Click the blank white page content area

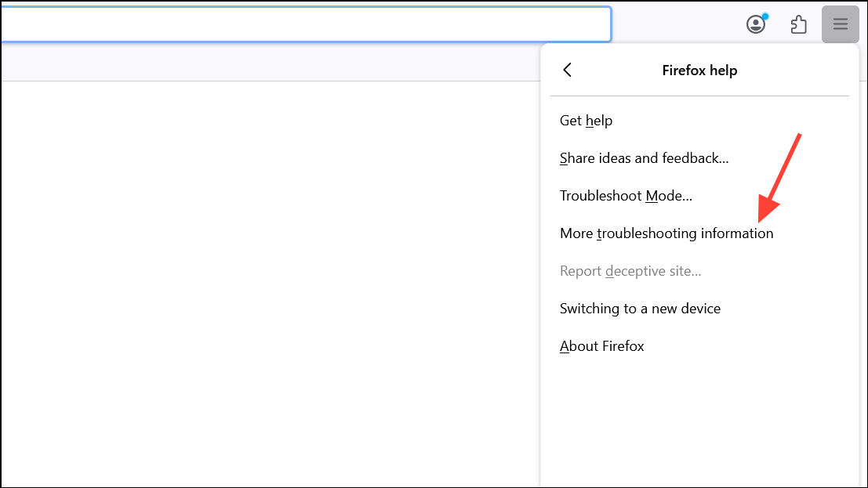[x=267, y=282]
